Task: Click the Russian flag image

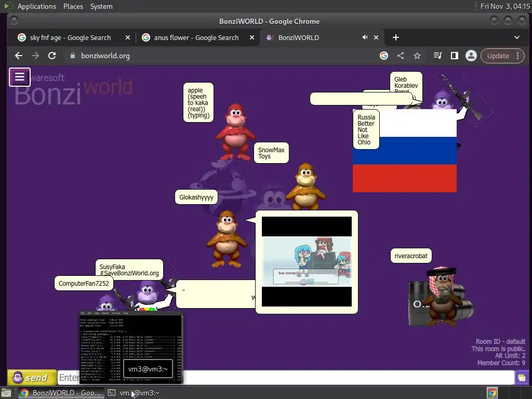Action: pyautogui.click(x=404, y=151)
